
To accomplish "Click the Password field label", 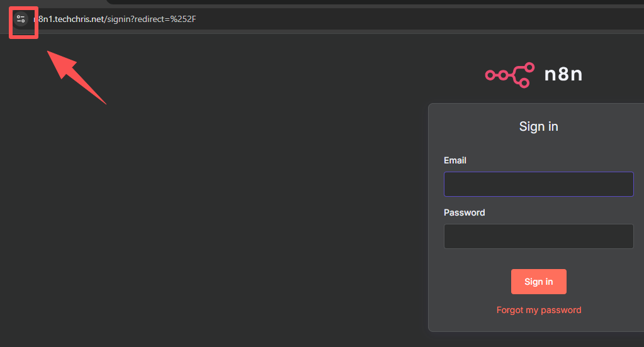I will [x=465, y=212].
